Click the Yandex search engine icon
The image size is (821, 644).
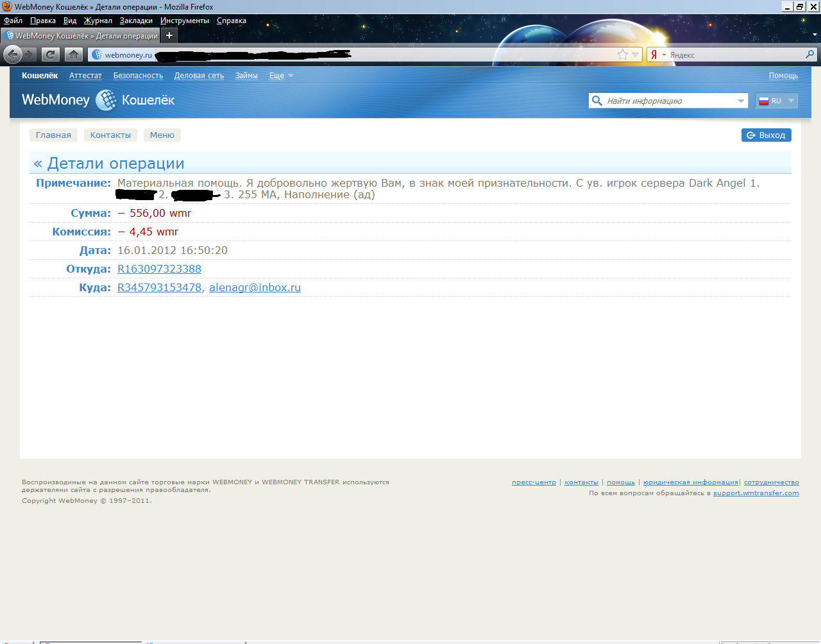click(654, 55)
